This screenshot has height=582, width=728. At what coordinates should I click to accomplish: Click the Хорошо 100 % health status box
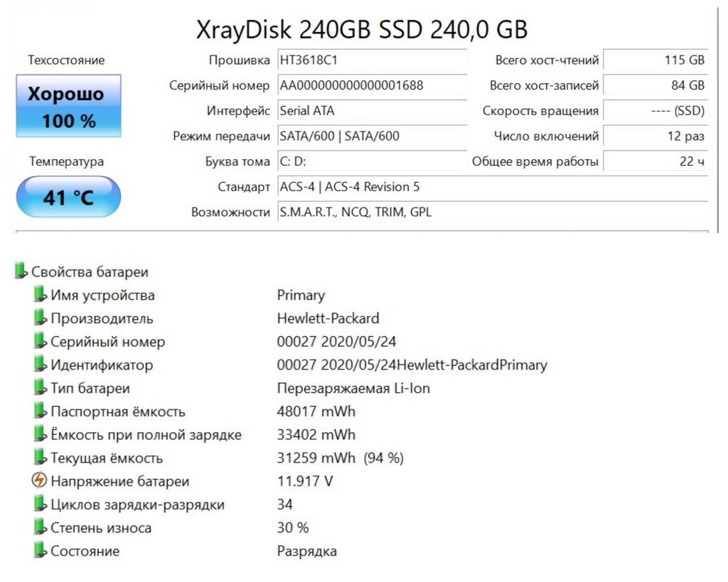pos(69,106)
